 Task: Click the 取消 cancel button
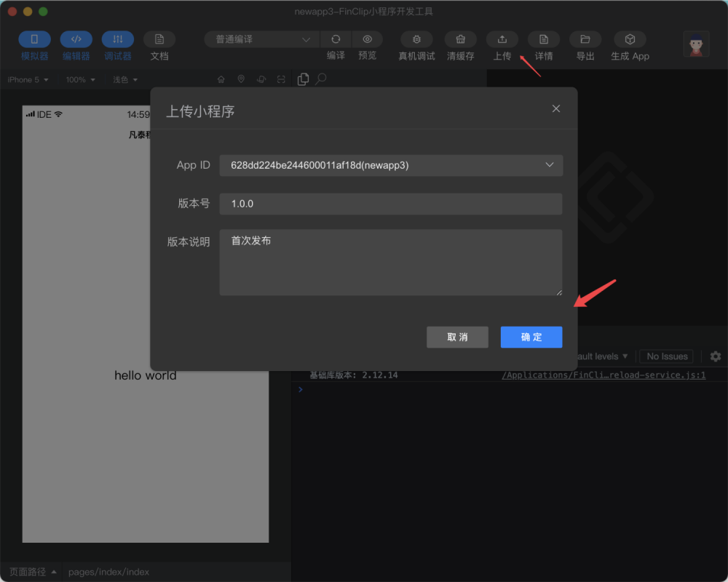tap(457, 337)
